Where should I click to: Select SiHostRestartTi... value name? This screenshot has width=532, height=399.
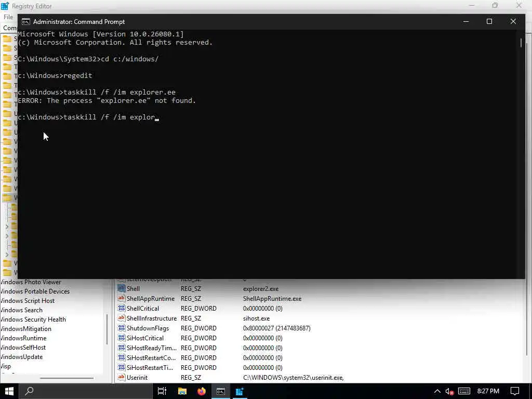150,367
